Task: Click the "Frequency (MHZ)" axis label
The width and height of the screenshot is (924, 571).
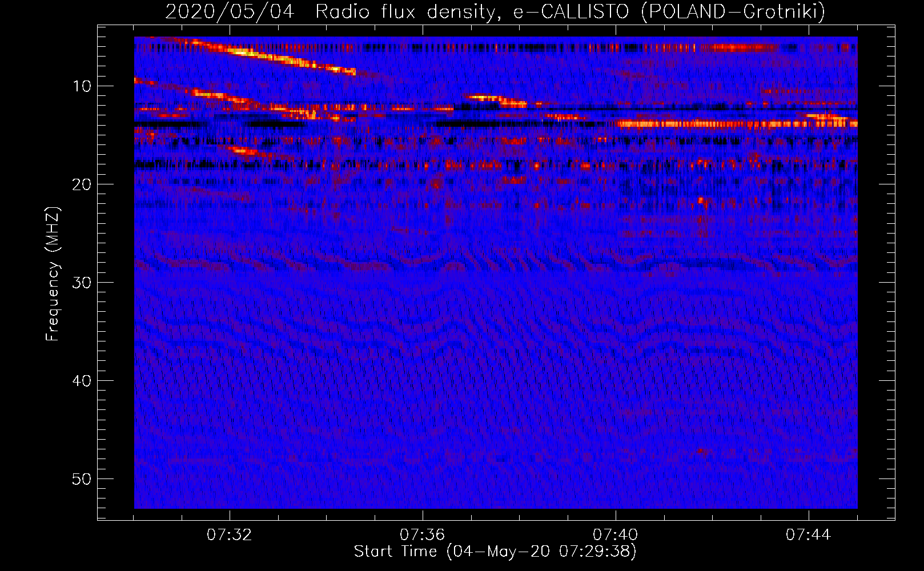Action: tap(53, 274)
